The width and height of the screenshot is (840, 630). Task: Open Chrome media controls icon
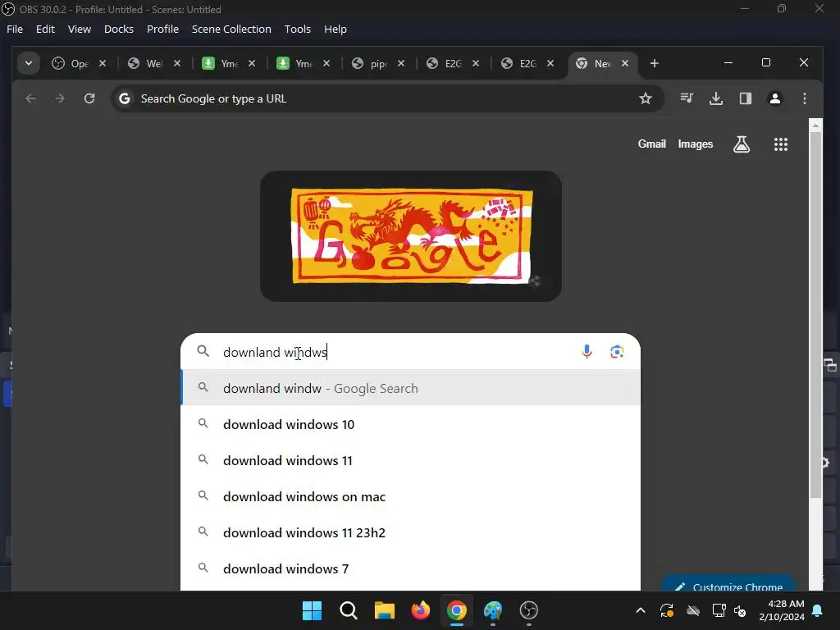[x=687, y=98]
